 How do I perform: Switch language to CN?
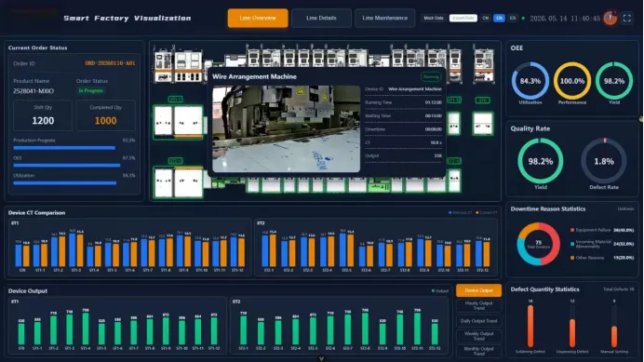(486, 18)
